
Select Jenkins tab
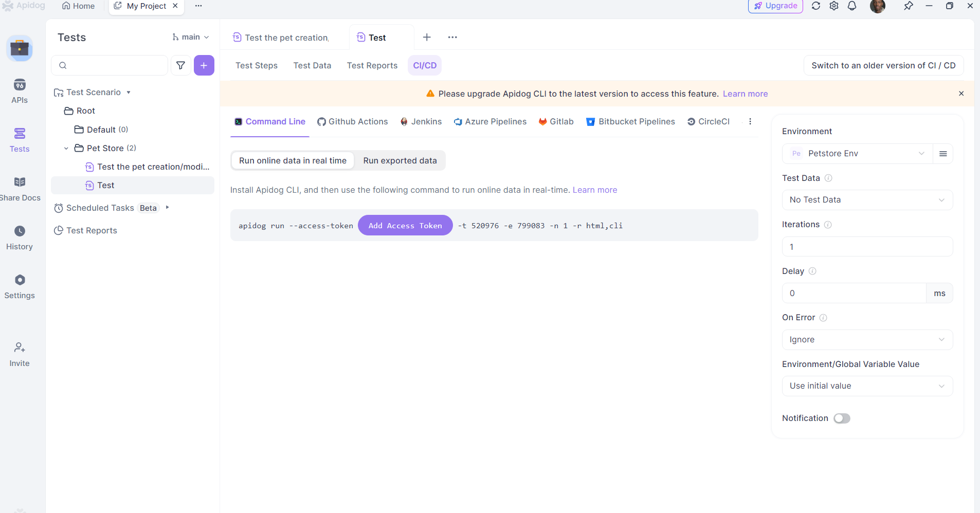point(421,121)
